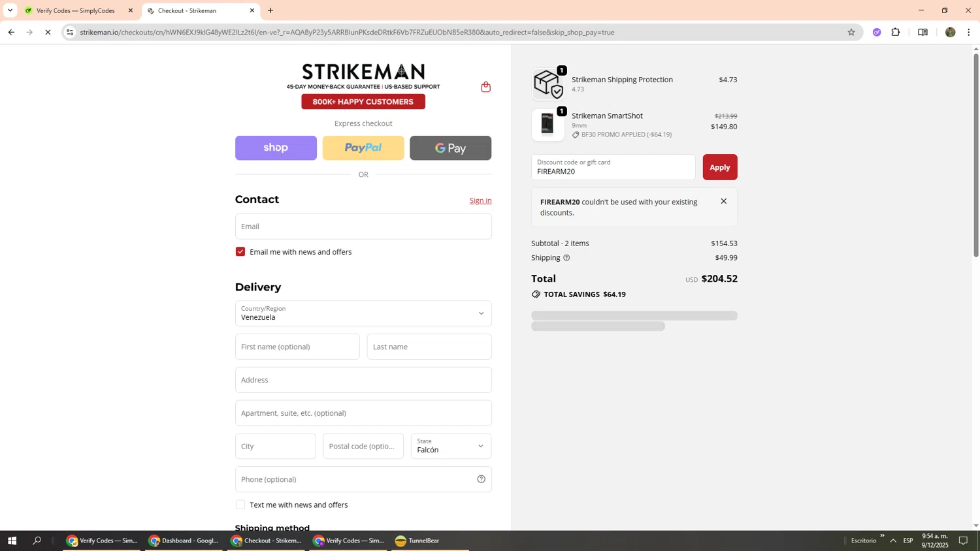Focus the City field
The image size is (980, 551).
point(275,446)
